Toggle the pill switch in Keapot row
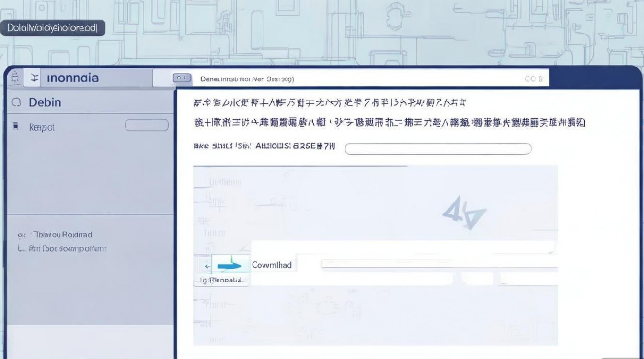 (147, 125)
